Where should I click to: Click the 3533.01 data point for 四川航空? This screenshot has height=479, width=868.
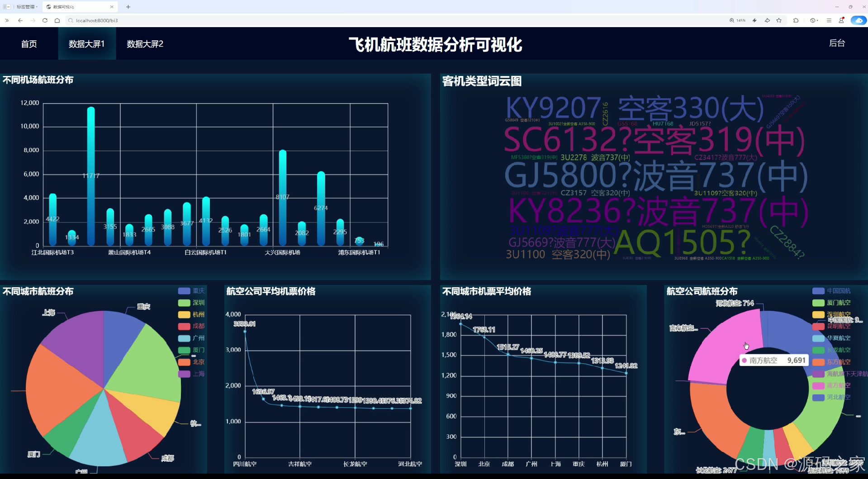coord(245,332)
